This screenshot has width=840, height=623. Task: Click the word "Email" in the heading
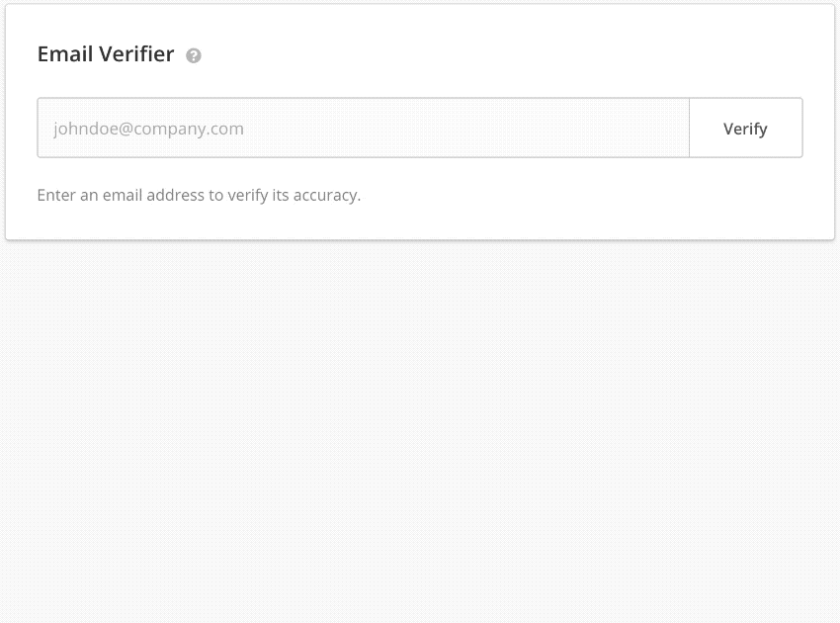pyautogui.click(x=65, y=54)
